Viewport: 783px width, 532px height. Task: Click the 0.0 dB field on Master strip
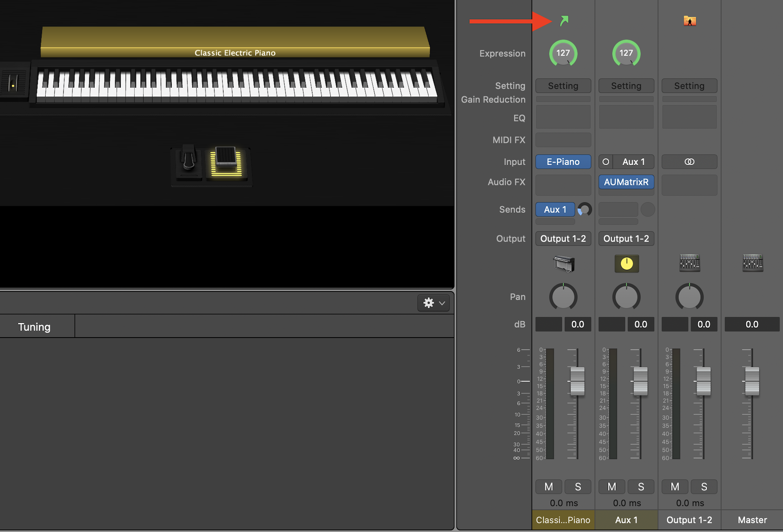(752, 324)
